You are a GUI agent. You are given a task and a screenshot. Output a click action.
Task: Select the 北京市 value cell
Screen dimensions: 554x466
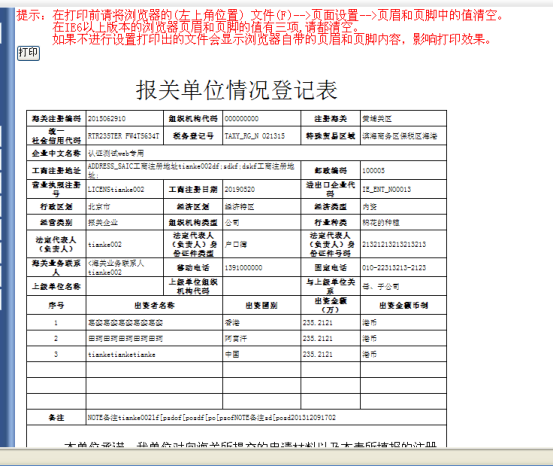pyautogui.click(x=125, y=207)
